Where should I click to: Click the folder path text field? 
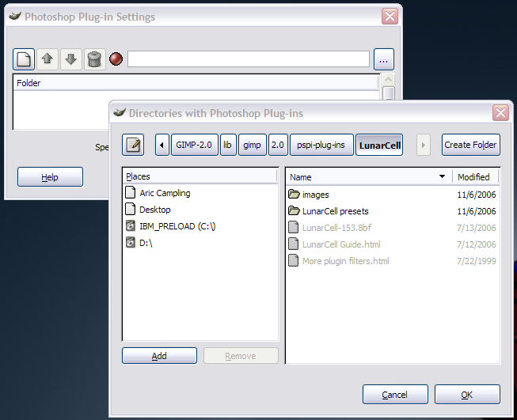point(249,59)
